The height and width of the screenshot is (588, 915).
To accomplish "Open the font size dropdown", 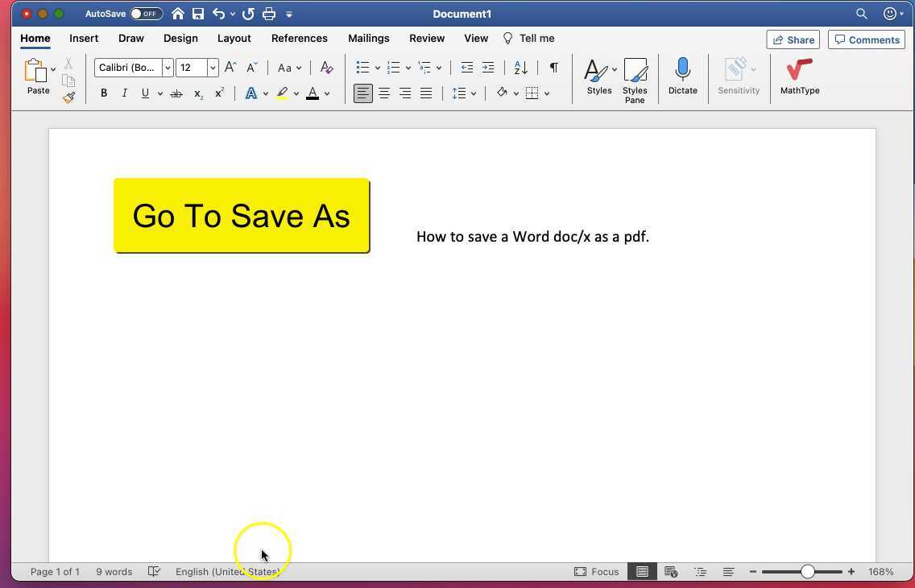I will click(x=213, y=68).
